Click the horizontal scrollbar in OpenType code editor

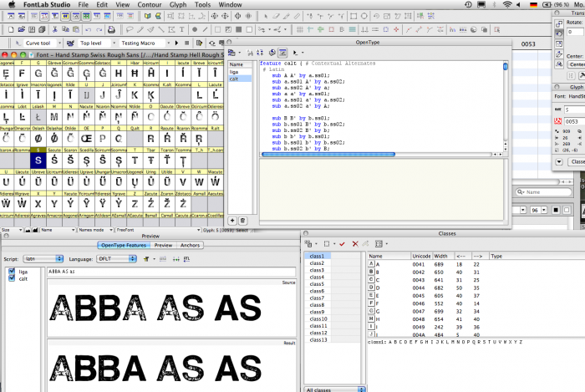pyautogui.click(x=328, y=154)
